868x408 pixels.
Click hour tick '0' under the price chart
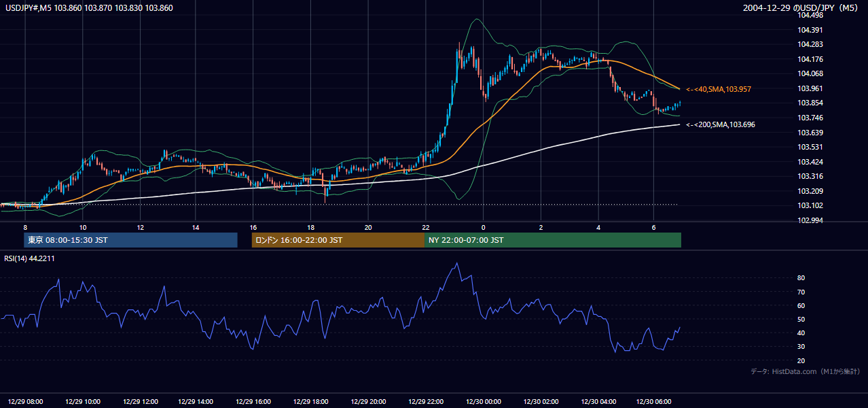tap(483, 227)
